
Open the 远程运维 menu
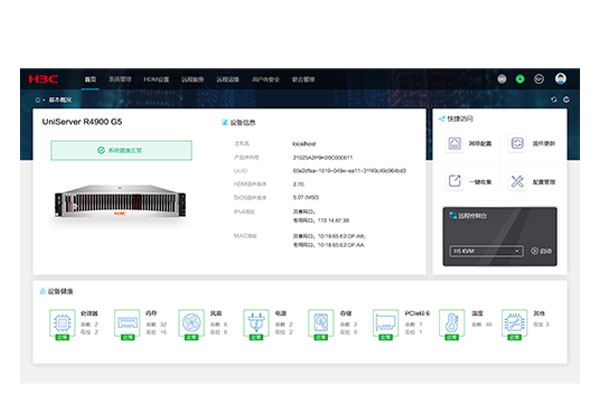[228, 80]
